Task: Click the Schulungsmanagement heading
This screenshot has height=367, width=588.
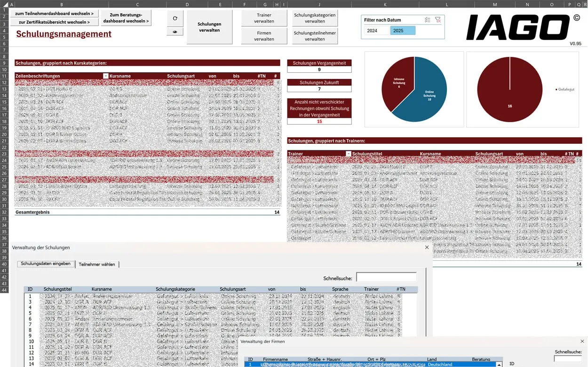Action: [x=64, y=34]
